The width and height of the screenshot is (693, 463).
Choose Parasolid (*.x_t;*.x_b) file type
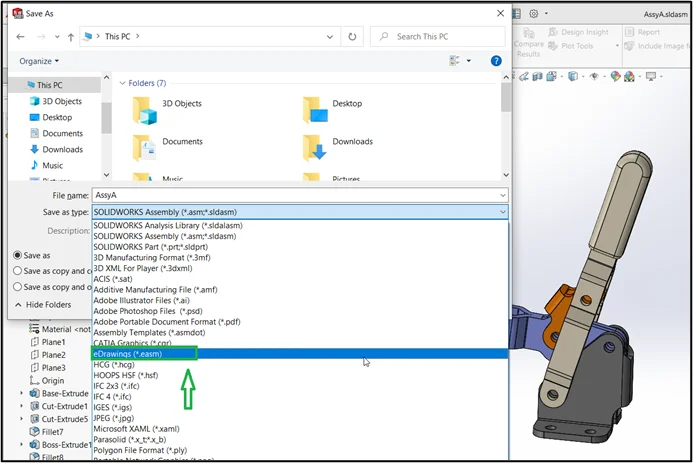[x=300, y=440]
